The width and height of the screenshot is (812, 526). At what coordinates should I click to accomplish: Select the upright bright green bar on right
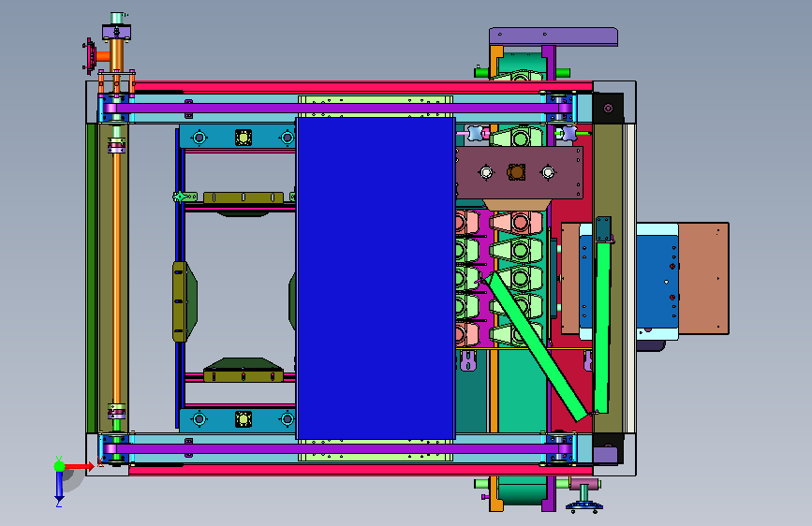coord(602,328)
